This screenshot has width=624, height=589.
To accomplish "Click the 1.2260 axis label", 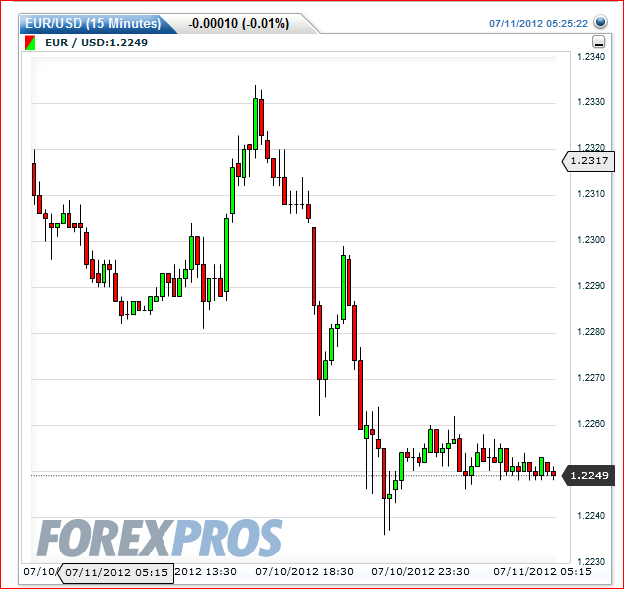I will point(591,423).
